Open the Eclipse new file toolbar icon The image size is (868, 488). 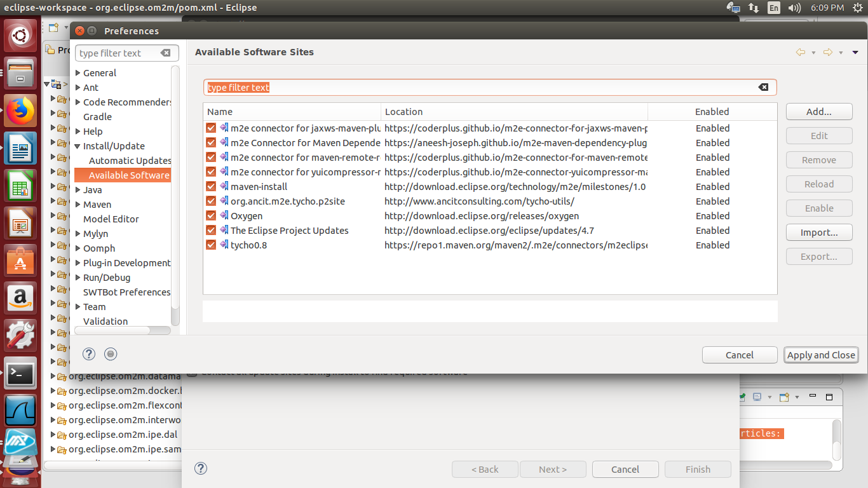point(53,27)
